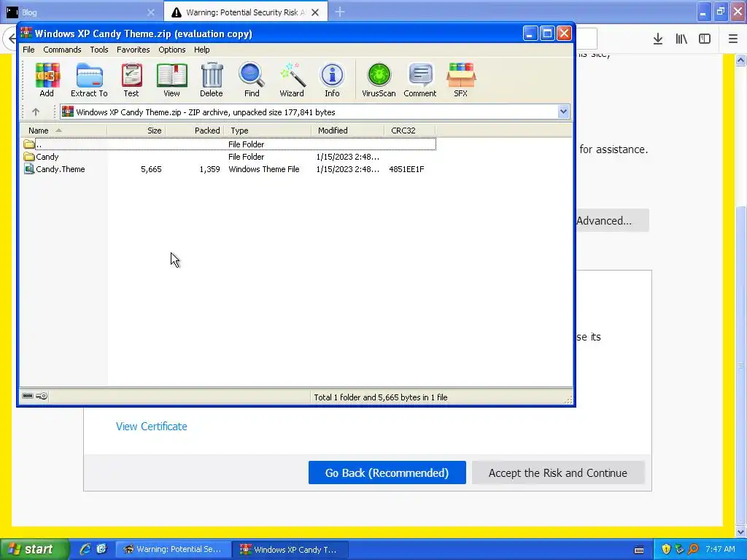747x560 pixels.
Task: Switch to the Blog browser tab
Action: (81, 12)
